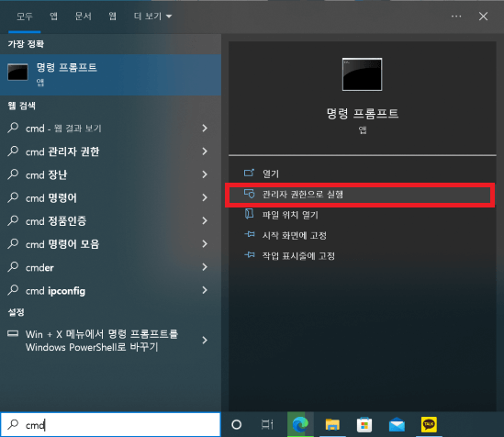Launch KakaoTalk from the taskbar

point(429,424)
